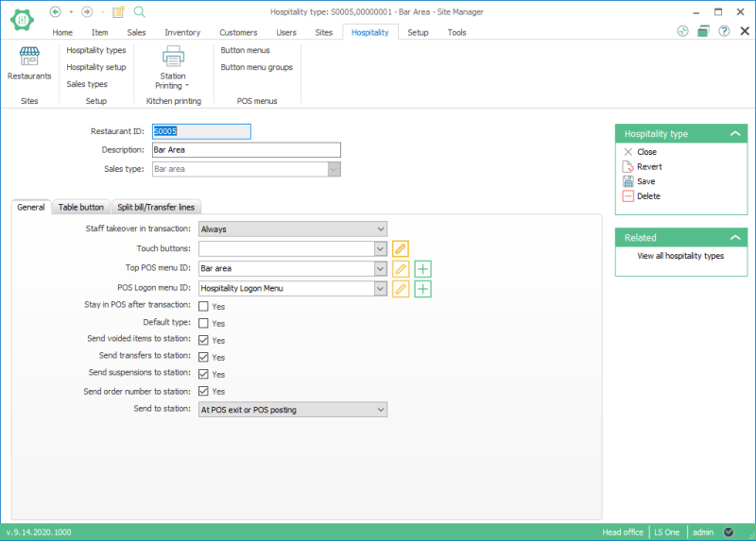Uncheck Send voided items to station
This screenshot has height=541, width=756.
pos(203,340)
